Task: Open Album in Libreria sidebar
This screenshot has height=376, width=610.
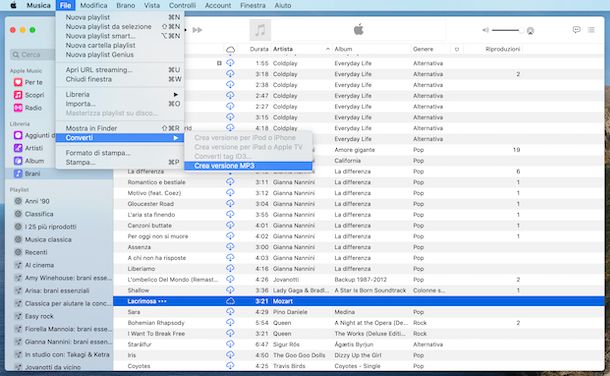Action: [x=34, y=161]
